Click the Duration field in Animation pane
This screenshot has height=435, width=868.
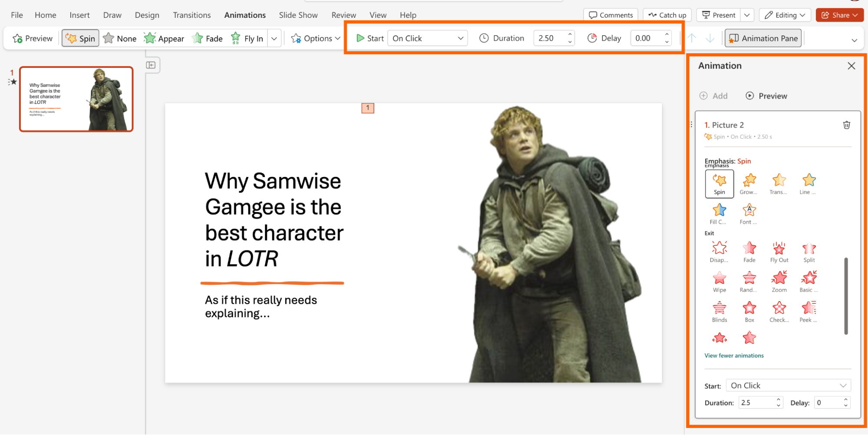(761, 403)
